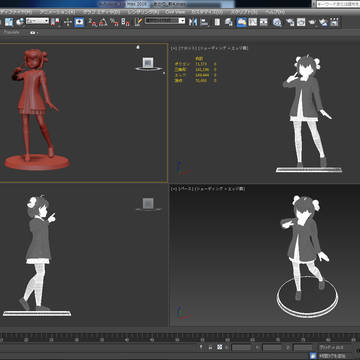This screenshot has height=360, width=360.
Task: Select the Populate ribbon tab
Action: [x=12, y=33]
